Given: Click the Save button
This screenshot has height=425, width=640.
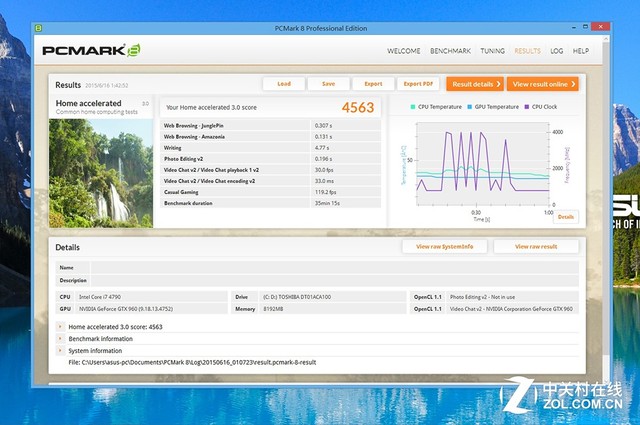Looking at the screenshot, I should click(329, 84).
